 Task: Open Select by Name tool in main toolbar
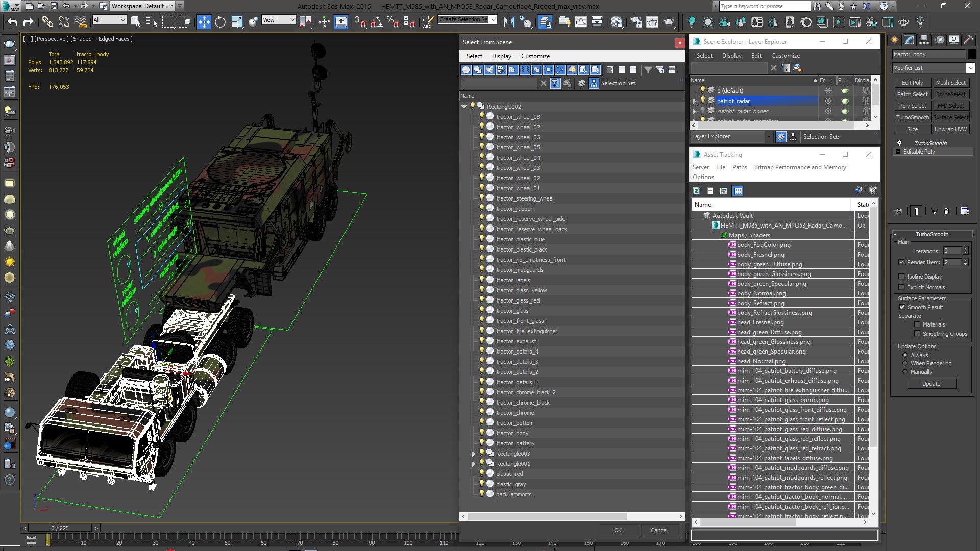[x=152, y=21]
